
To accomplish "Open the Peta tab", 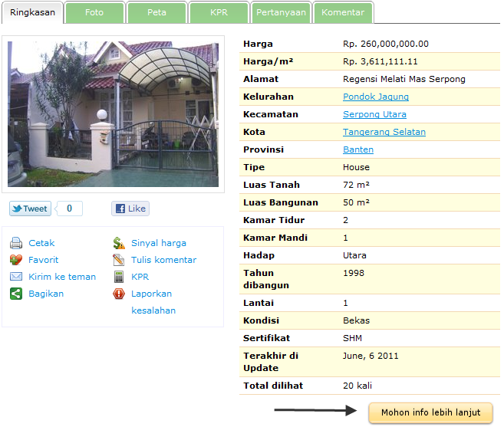I will (x=156, y=12).
